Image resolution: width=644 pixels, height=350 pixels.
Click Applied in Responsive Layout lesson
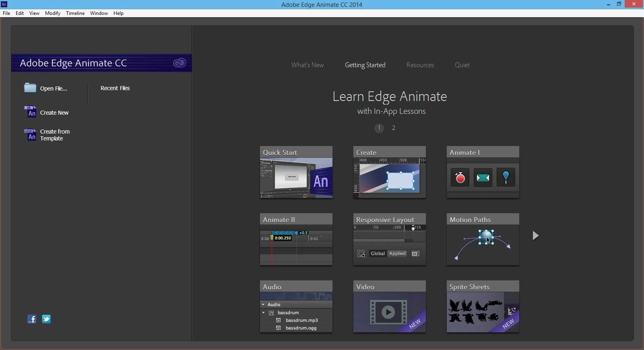(x=397, y=253)
